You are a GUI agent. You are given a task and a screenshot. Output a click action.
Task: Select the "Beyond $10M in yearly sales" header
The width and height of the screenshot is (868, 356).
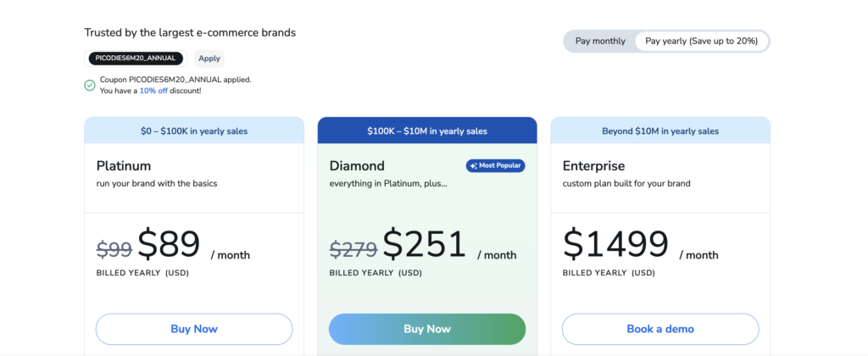click(660, 131)
